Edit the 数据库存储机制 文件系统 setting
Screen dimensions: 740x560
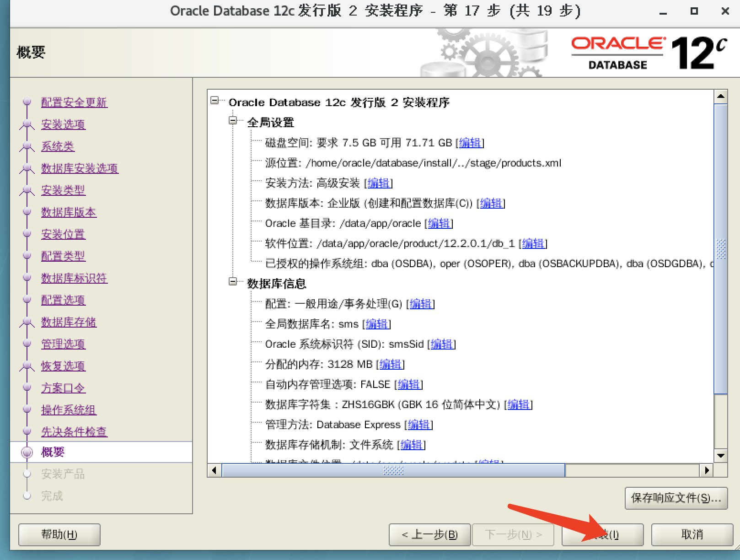pos(411,445)
